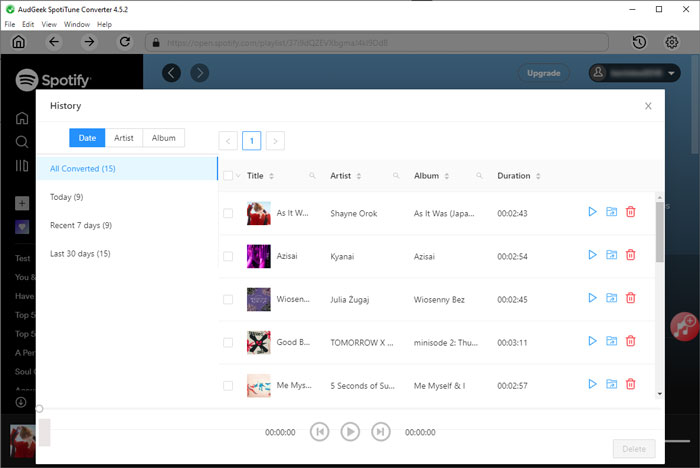The height and width of the screenshot is (468, 700).
Task: Expand the select-all checkbox dropdown arrow
Action: coord(238,176)
